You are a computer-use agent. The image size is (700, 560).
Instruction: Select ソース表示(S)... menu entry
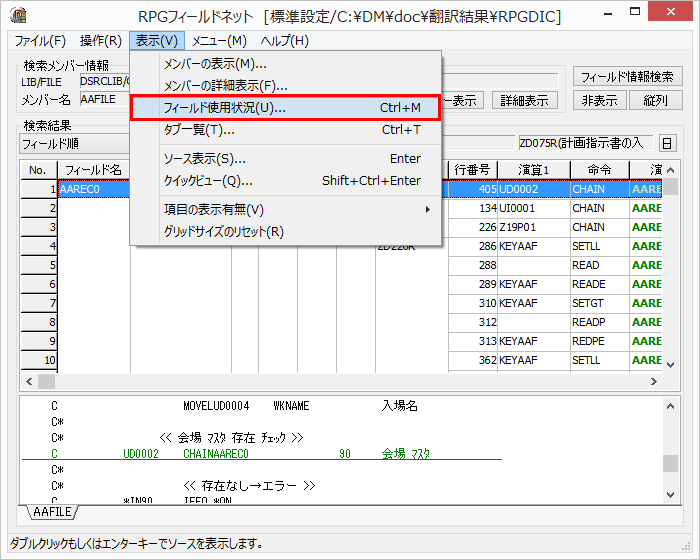tap(286, 159)
